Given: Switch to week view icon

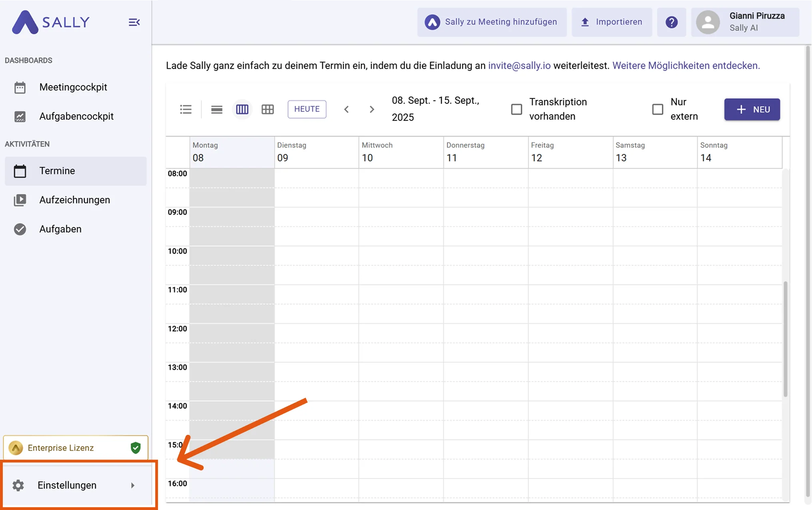Looking at the screenshot, I should (x=242, y=109).
